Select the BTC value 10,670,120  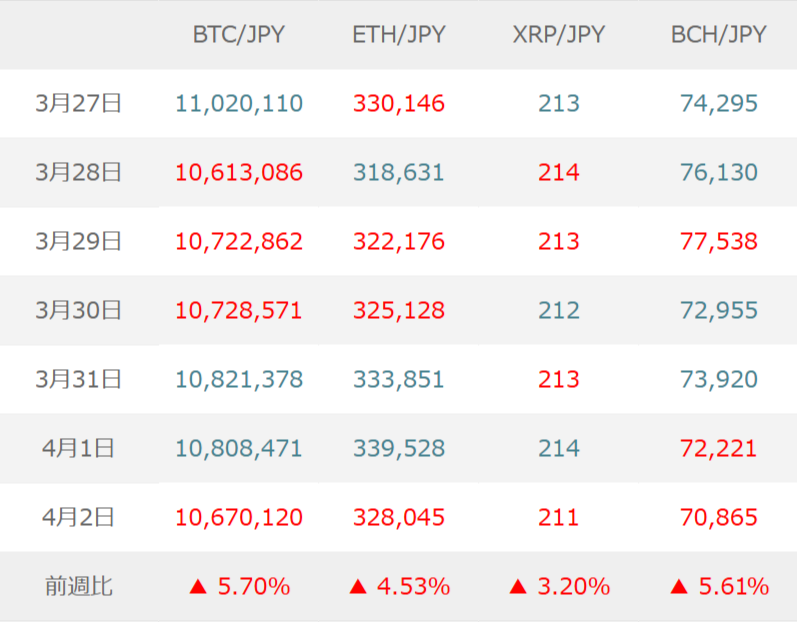(x=239, y=518)
